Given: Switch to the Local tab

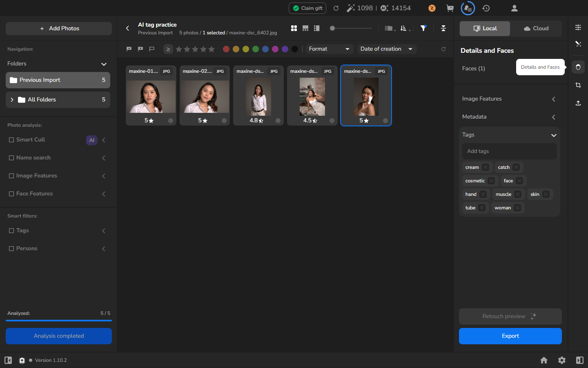Looking at the screenshot, I should pos(485,29).
